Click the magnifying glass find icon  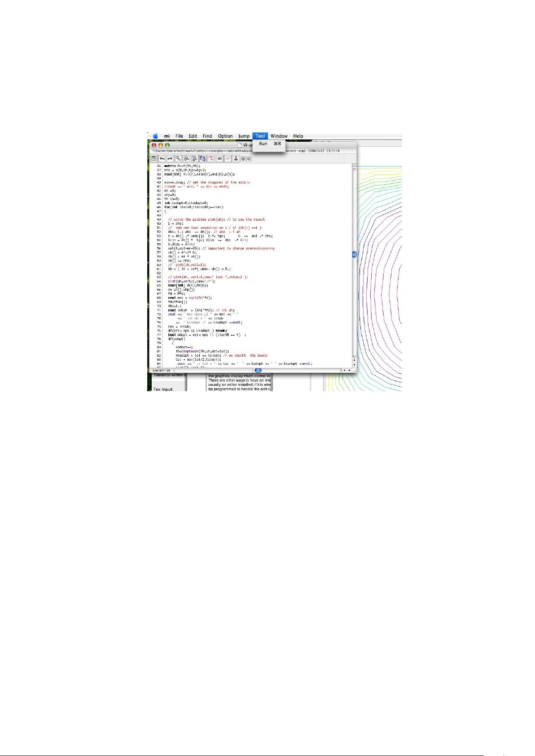pyautogui.click(x=178, y=159)
